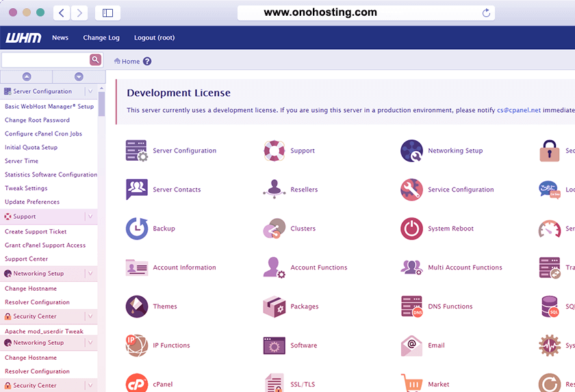Click the Packages box icon
Screen dimensions: 575x392
click(x=274, y=306)
